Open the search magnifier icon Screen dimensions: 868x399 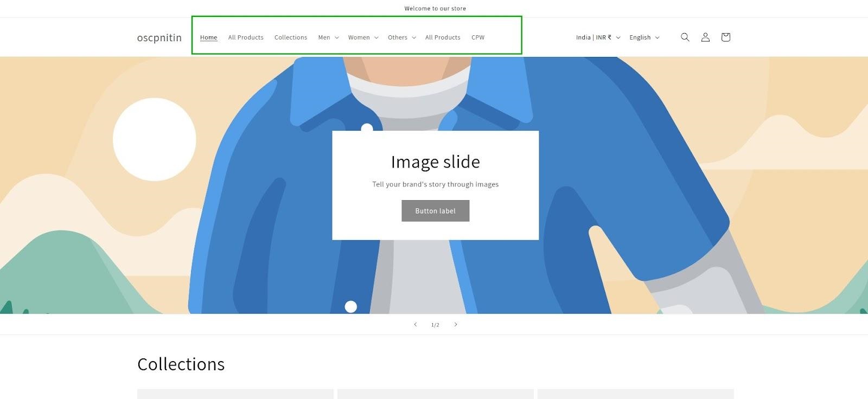pos(685,37)
